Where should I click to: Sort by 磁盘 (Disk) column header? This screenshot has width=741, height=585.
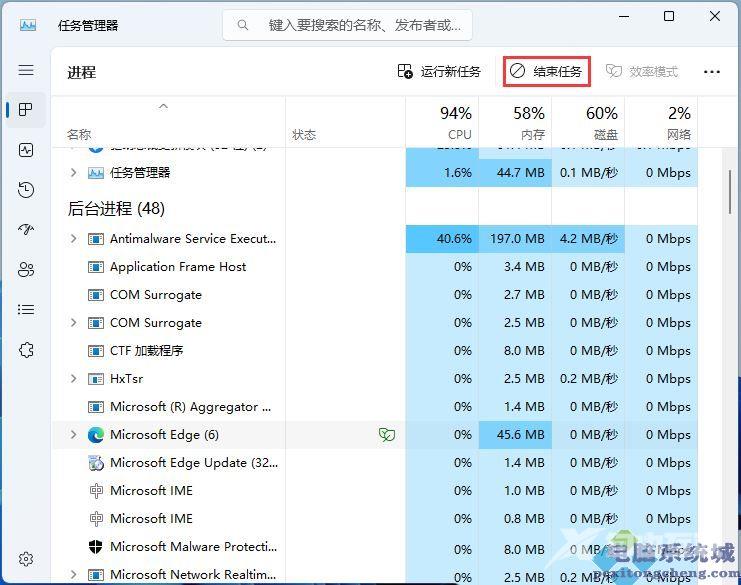pos(588,123)
